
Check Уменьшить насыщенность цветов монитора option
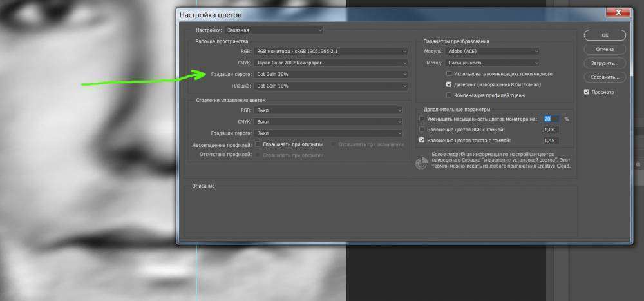pos(422,119)
